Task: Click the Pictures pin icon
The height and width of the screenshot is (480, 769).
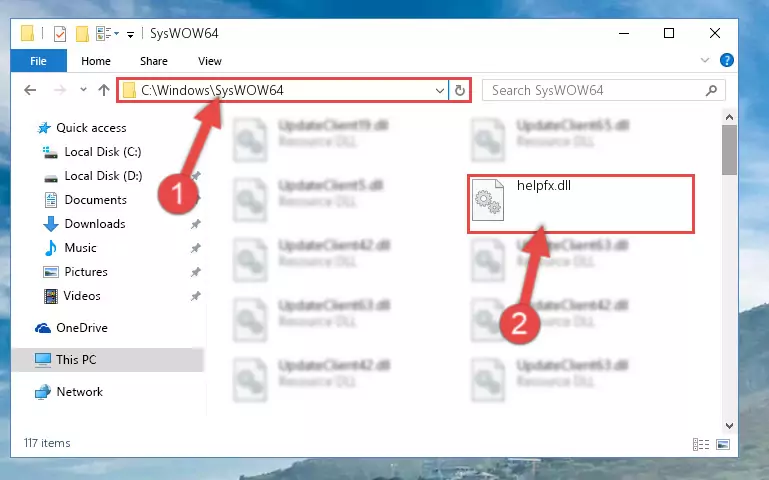Action: (x=195, y=272)
